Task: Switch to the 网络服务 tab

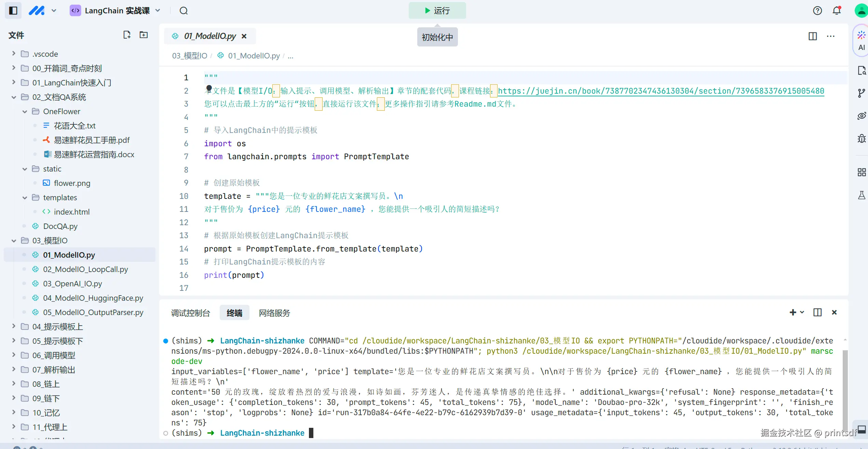Action: [x=274, y=313]
